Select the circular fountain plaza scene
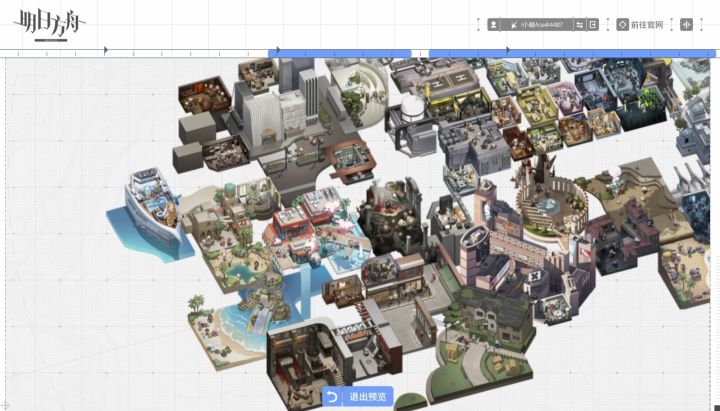Screen dimensions: 720x411 551,204
